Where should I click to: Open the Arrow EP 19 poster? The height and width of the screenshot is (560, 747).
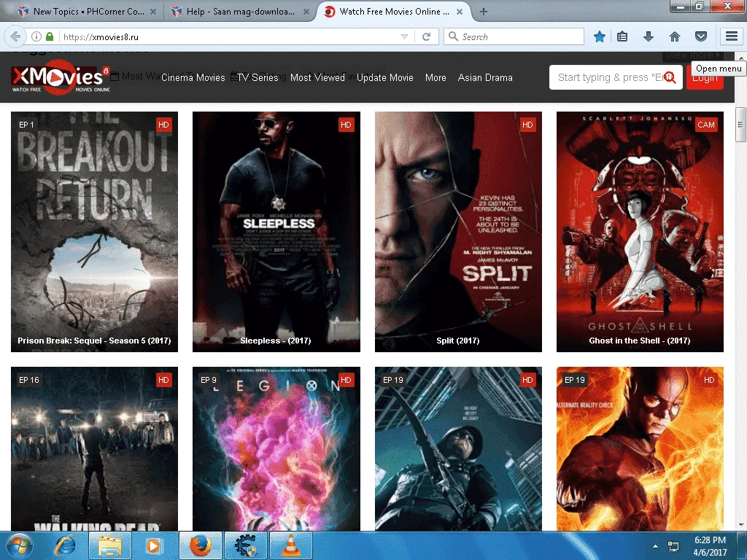(x=458, y=448)
